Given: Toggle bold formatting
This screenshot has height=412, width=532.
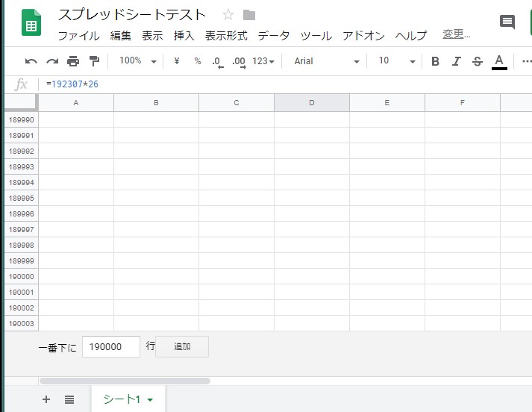Looking at the screenshot, I should [x=435, y=61].
